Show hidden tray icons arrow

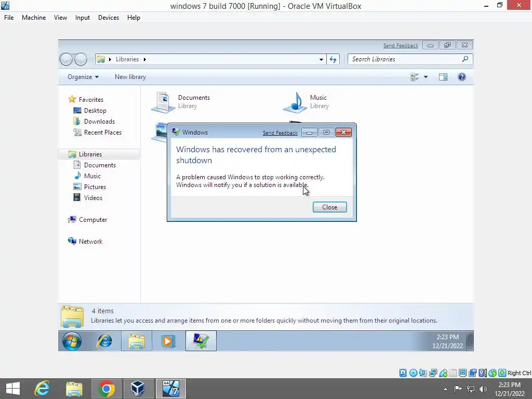pos(445,389)
